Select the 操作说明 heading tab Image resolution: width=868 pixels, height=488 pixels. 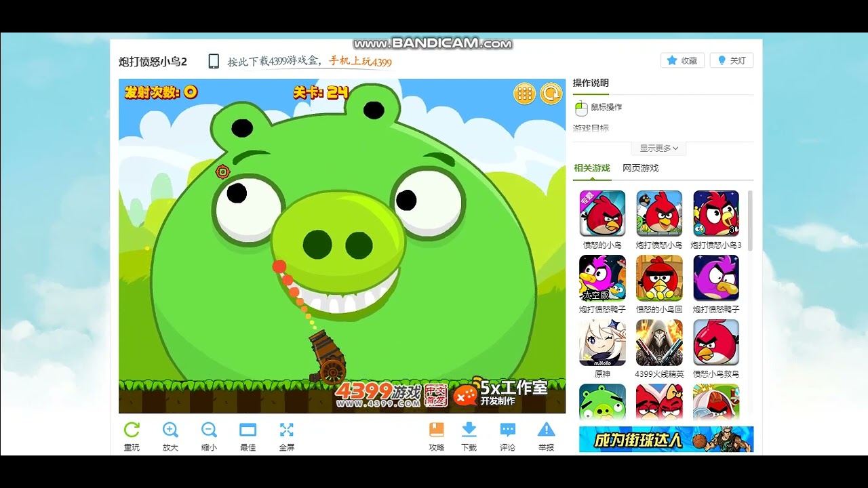coord(591,83)
